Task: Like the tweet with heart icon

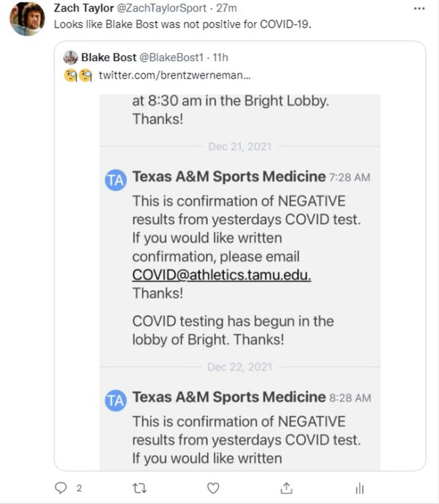Action: point(213,488)
